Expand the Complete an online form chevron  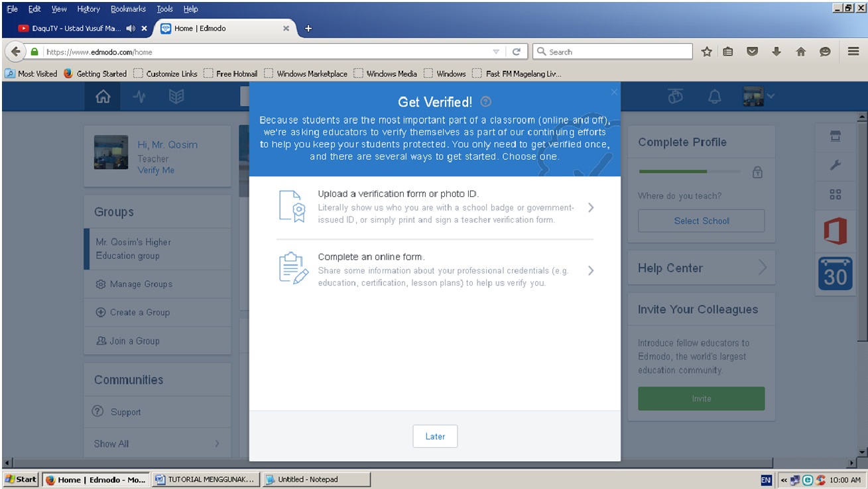[590, 270]
